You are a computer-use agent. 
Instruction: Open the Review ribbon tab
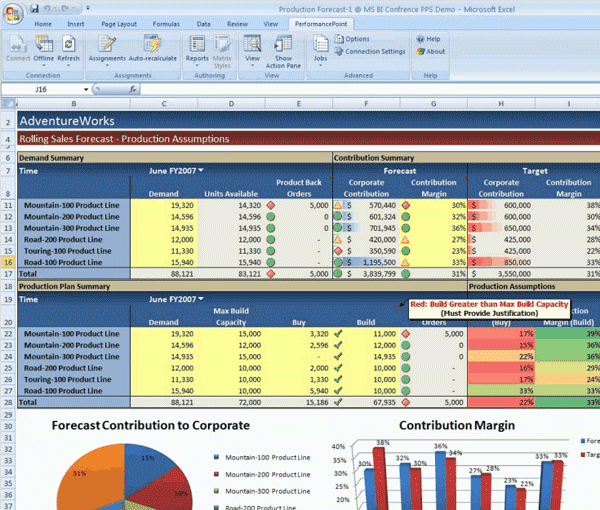[x=237, y=24]
